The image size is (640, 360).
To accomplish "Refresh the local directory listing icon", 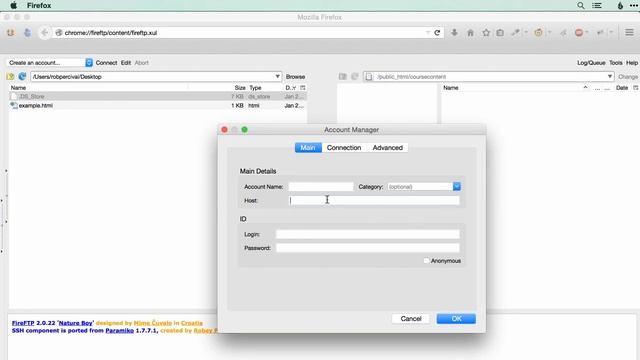I will click(22, 76).
